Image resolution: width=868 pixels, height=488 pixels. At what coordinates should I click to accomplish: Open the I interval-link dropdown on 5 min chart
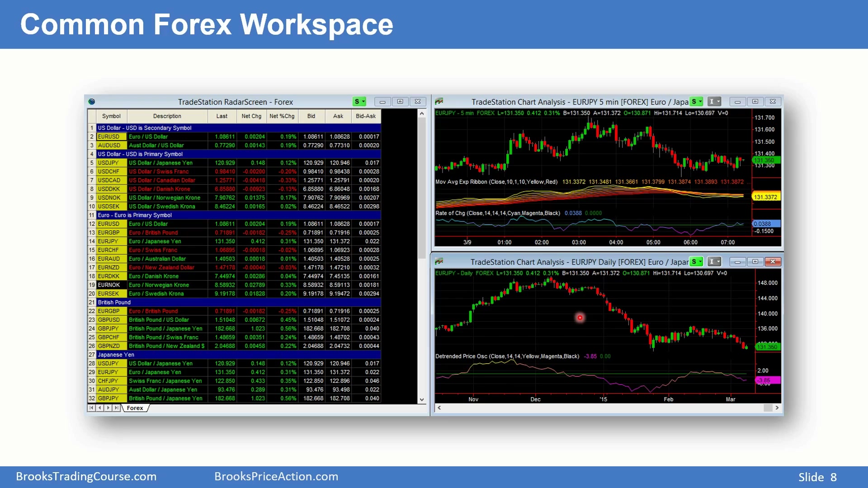(714, 102)
